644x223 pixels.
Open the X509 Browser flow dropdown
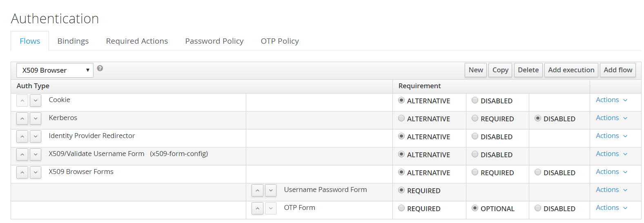pos(55,70)
